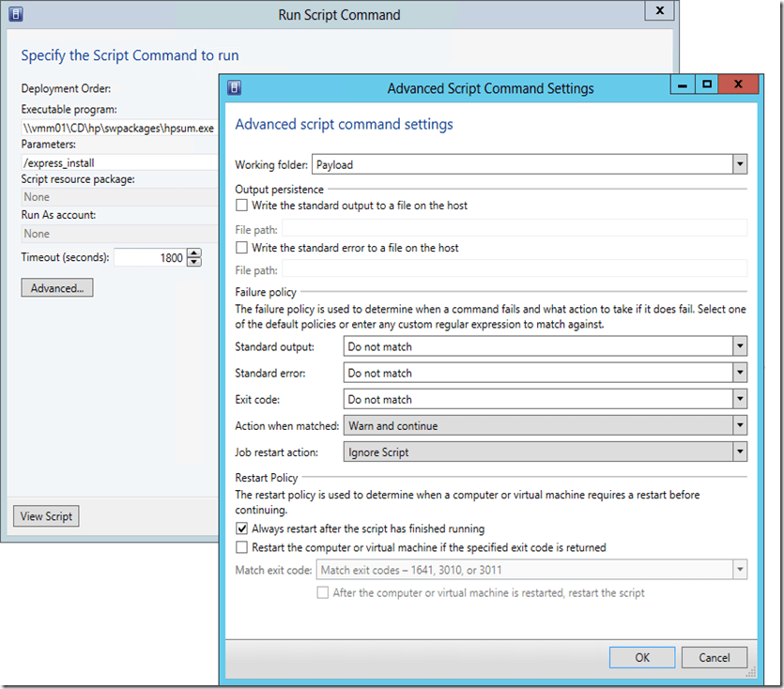
Task: Click OK to confirm advanced settings
Action: pos(641,657)
